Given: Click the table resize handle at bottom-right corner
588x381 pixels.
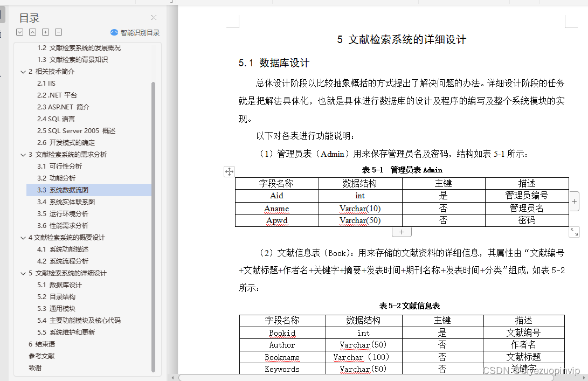Looking at the screenshot, I should click(x=574, y=232).
